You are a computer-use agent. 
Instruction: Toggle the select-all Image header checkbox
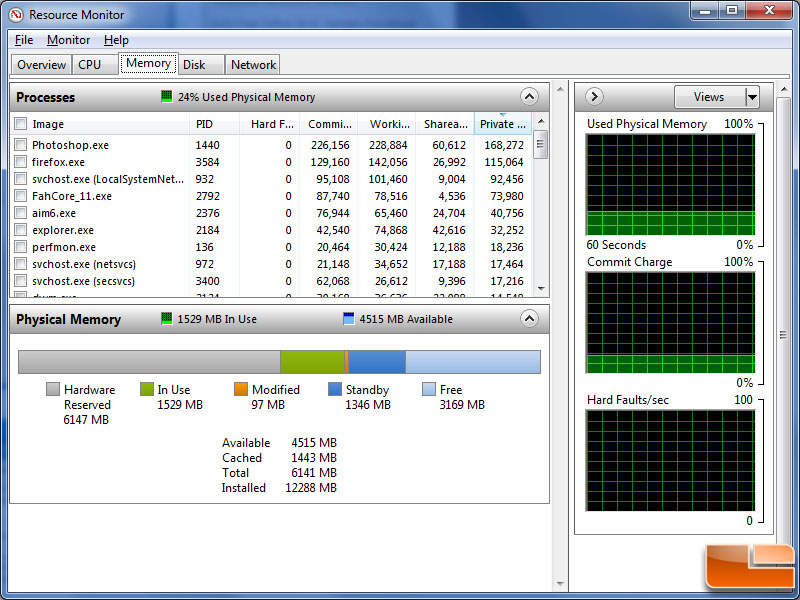pyautogui.click(x=21, y=124)
